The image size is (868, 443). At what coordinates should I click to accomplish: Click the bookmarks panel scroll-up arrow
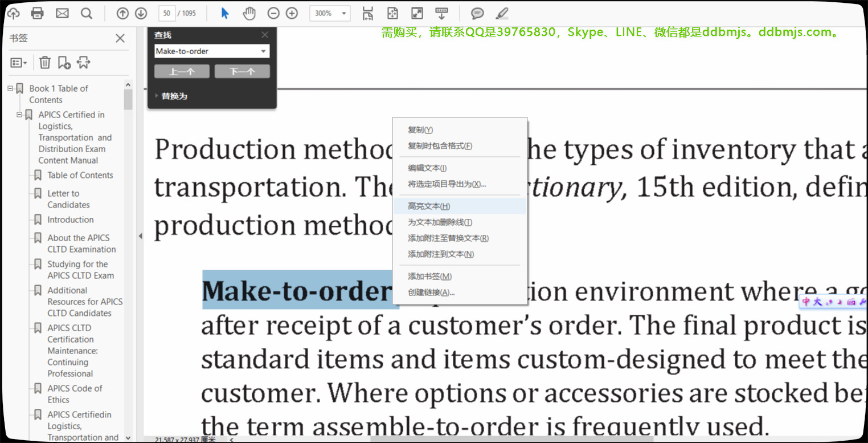point(128,85)
